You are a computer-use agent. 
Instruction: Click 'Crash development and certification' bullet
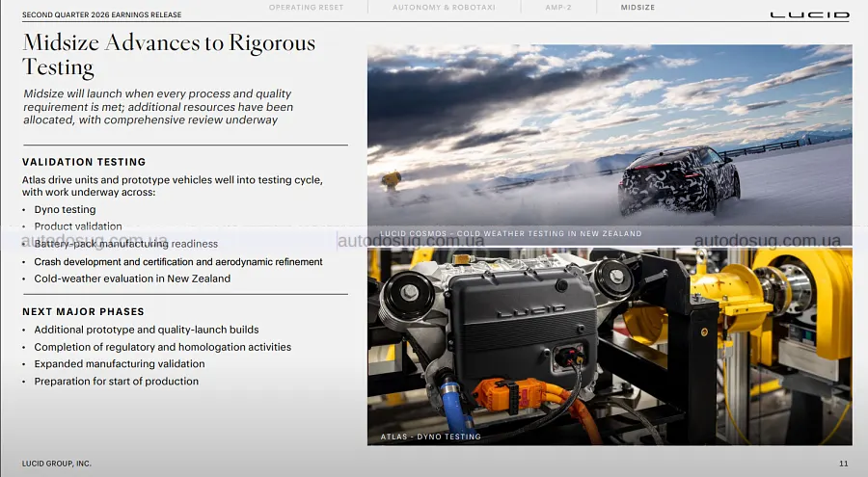[x=178, y=262]
